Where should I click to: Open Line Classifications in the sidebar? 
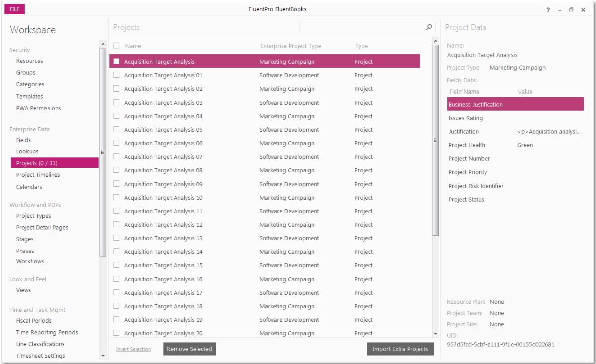40,344
